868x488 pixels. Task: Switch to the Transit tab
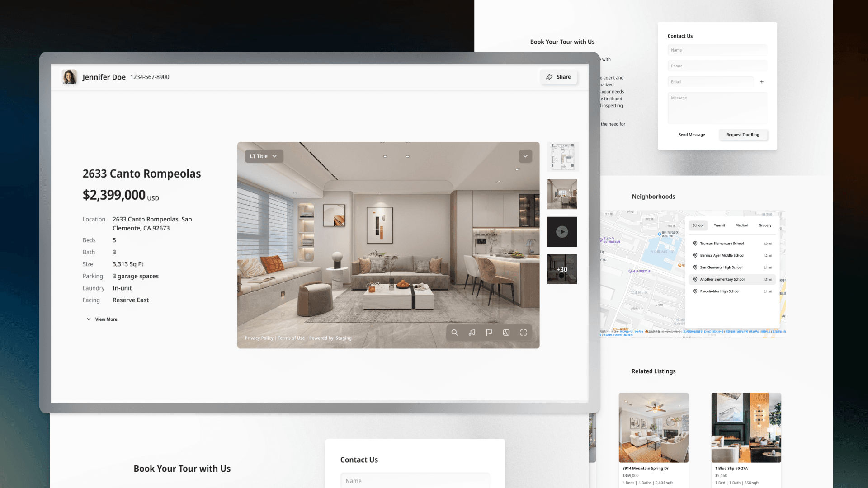719,225
